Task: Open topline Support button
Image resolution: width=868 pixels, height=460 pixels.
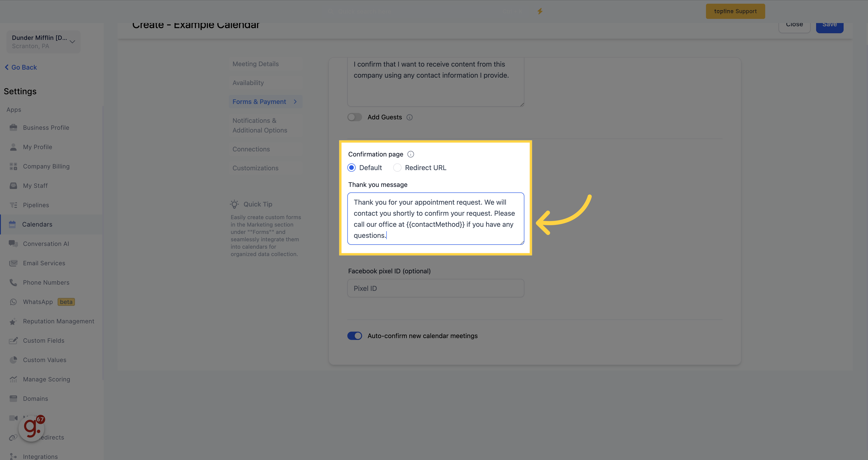Action: tap(735, 11)
